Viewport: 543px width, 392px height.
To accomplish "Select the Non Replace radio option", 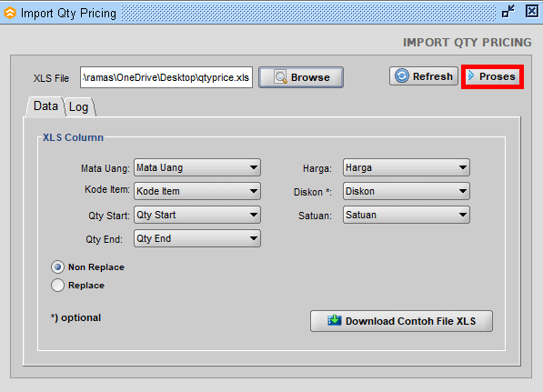I will pyautogui.click(x=57, y=267).
